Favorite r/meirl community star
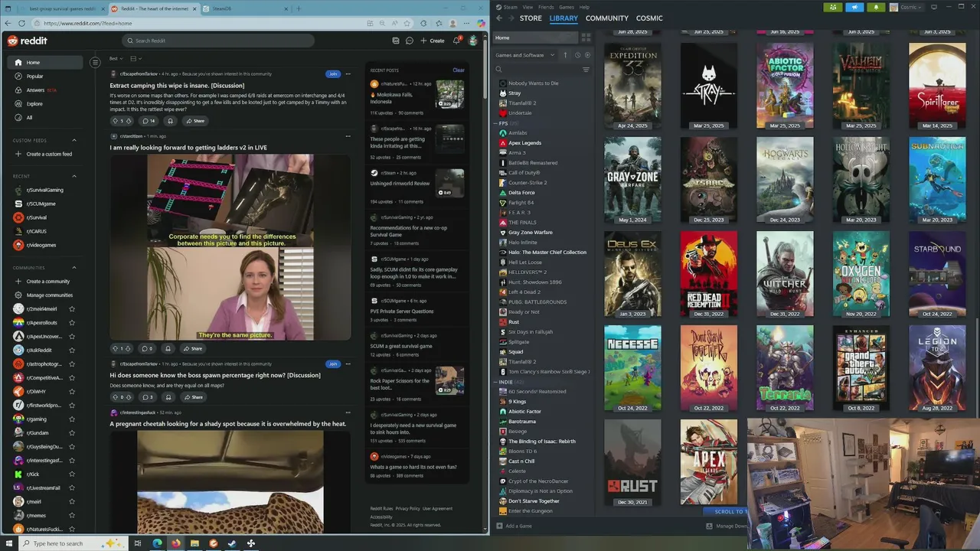The image size is (980, 551). 72,502
